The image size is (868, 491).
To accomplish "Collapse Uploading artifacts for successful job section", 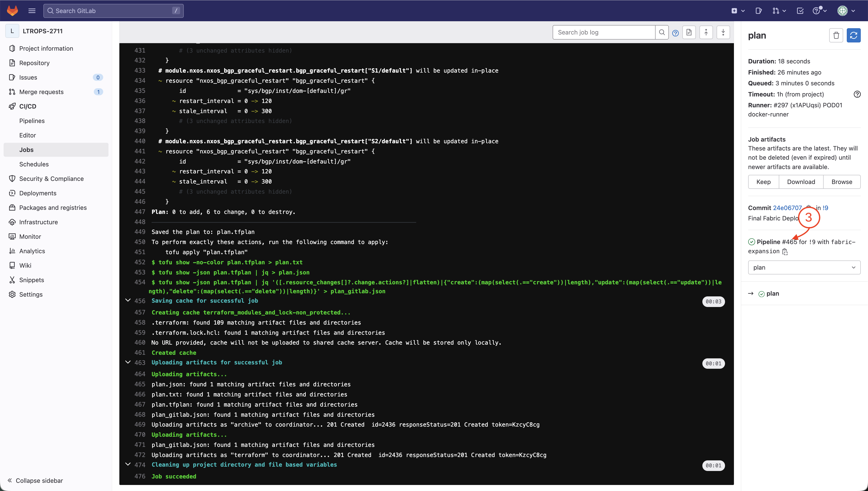I will pyautogui.click(x=128, y=362).
